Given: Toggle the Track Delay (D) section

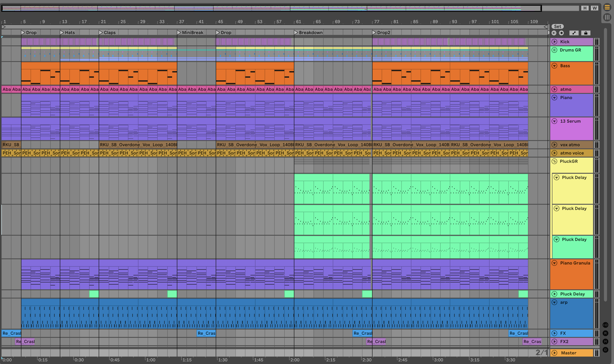Looking at the screenshot, I should pyautogui.click(x=605, y=350).
